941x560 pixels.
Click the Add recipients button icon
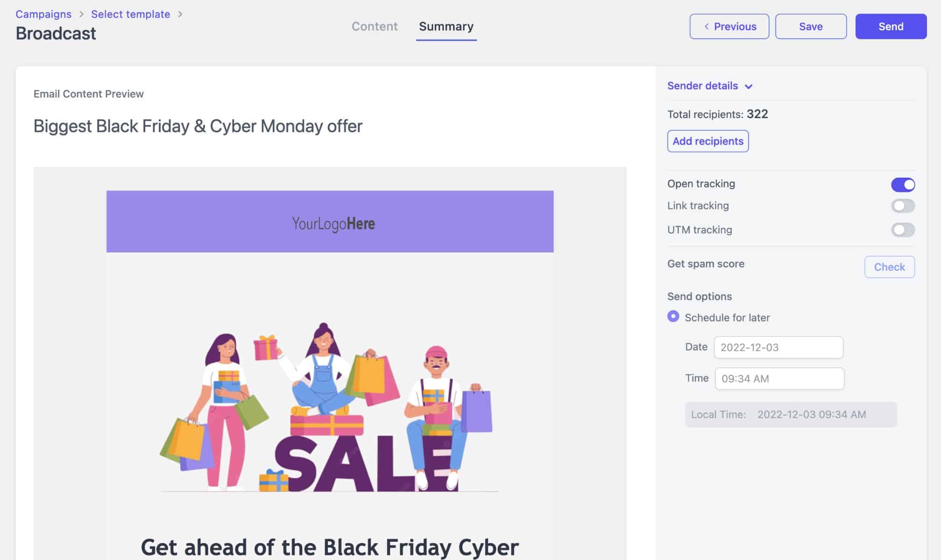point(708,140)
